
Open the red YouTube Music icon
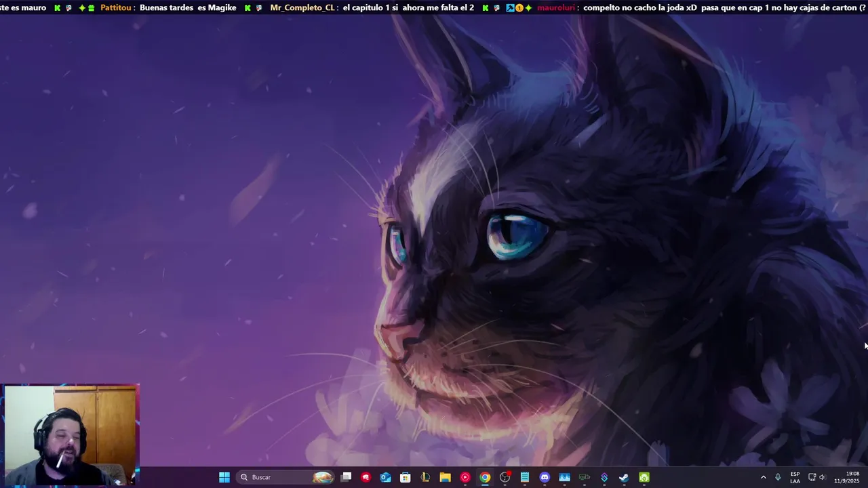tap(465, 477)
